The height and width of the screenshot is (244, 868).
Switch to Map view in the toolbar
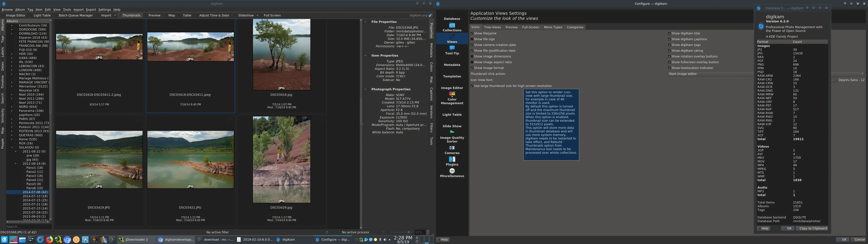pos(172,15)
